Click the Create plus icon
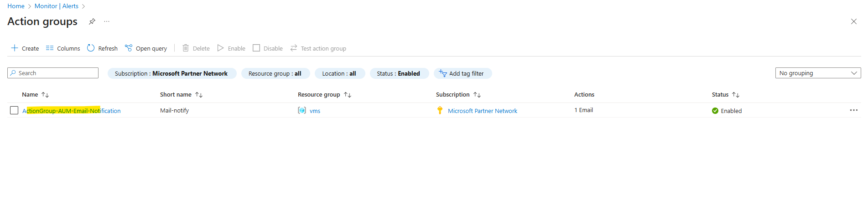This screenshot has width=868, height=200. coord(15,48)
